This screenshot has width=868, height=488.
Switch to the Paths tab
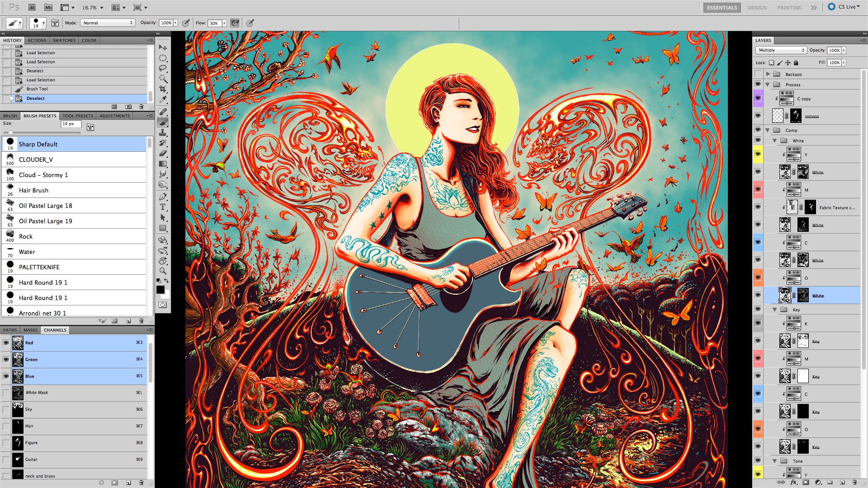pyautogui.click(x=10, y=330)
